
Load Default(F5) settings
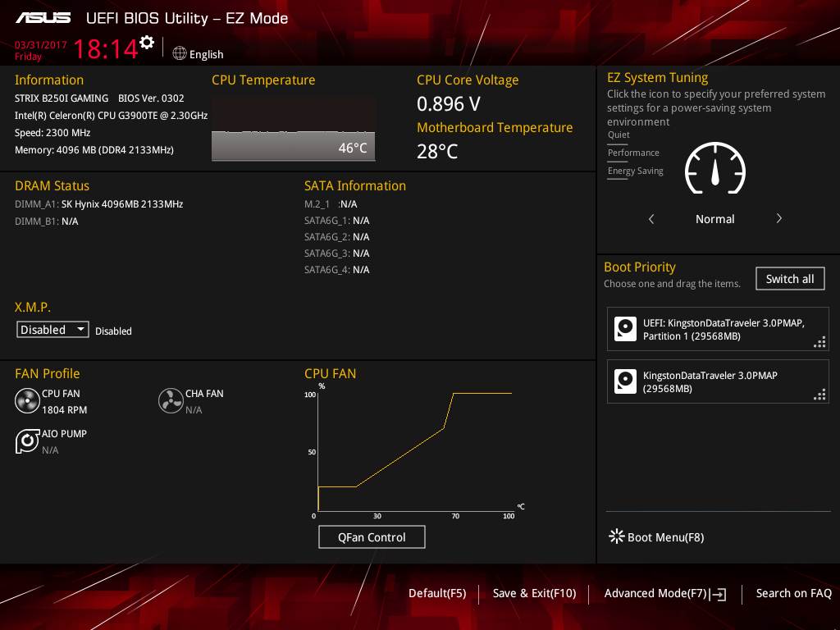[437, 594]
